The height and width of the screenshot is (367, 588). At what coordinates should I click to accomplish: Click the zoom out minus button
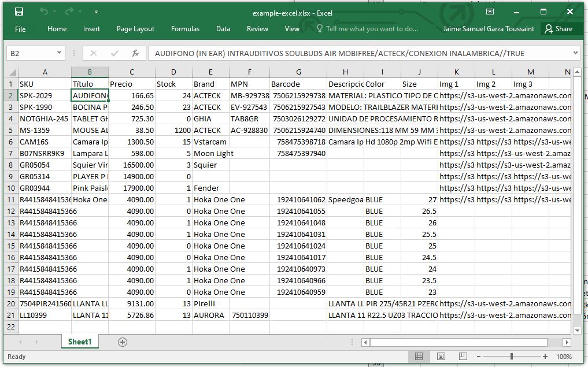pyautogui.click(x=479, y=357)
